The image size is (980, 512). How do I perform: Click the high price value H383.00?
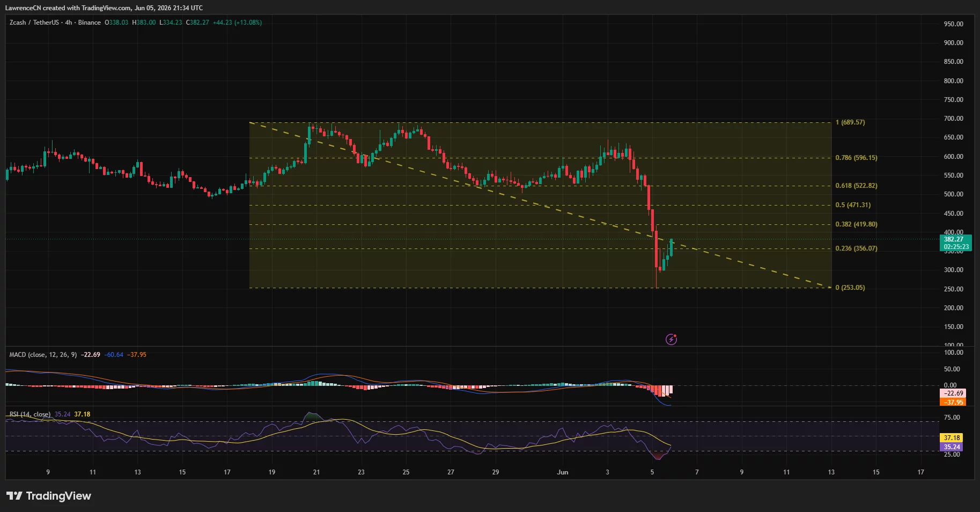pyautogui.click(x=144, y=23)
